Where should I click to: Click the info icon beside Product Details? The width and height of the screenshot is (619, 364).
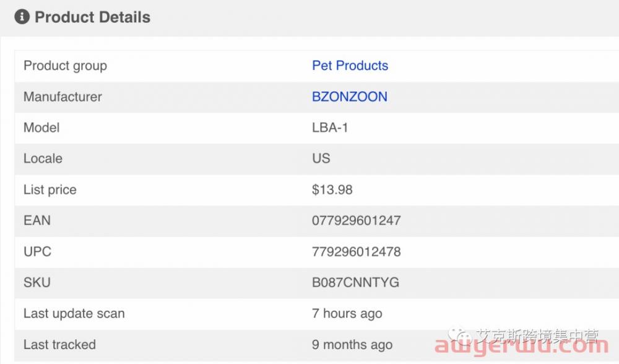coord(22,17)
